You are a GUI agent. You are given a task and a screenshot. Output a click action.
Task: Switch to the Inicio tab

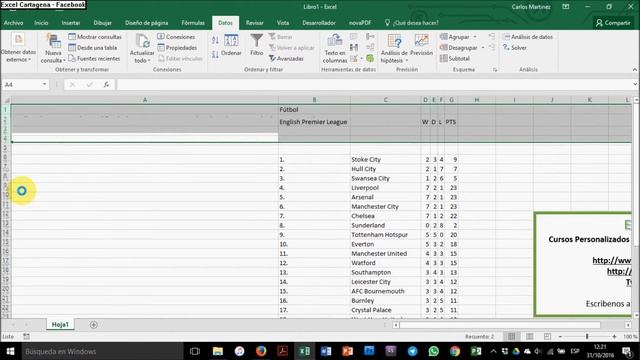point(41,23)
